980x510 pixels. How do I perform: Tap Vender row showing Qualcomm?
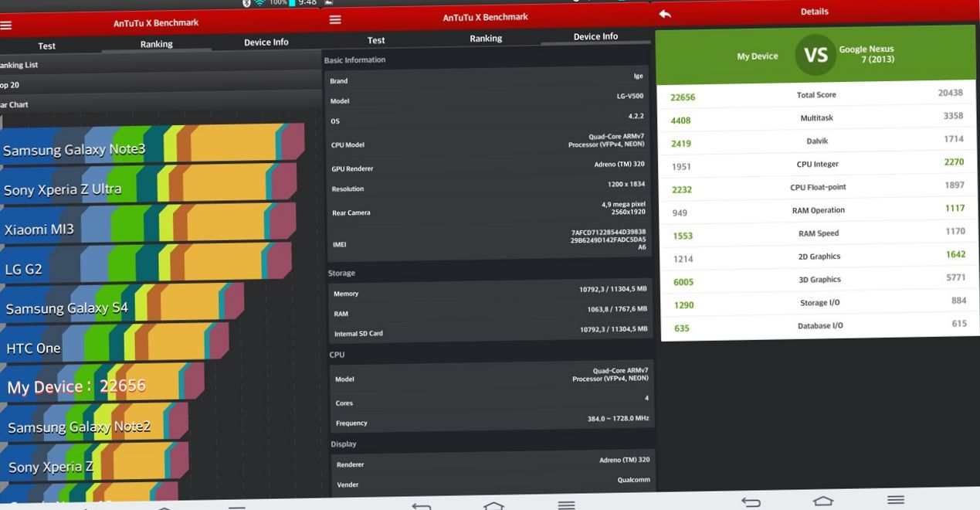(493, 483)
